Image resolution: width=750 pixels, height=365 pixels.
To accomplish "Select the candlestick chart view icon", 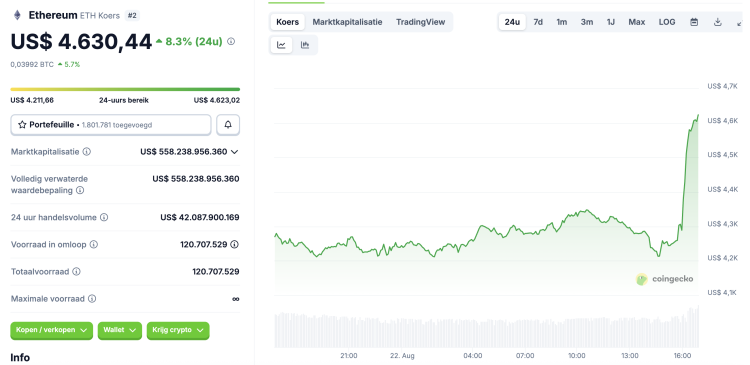I will tap(305, 45).
